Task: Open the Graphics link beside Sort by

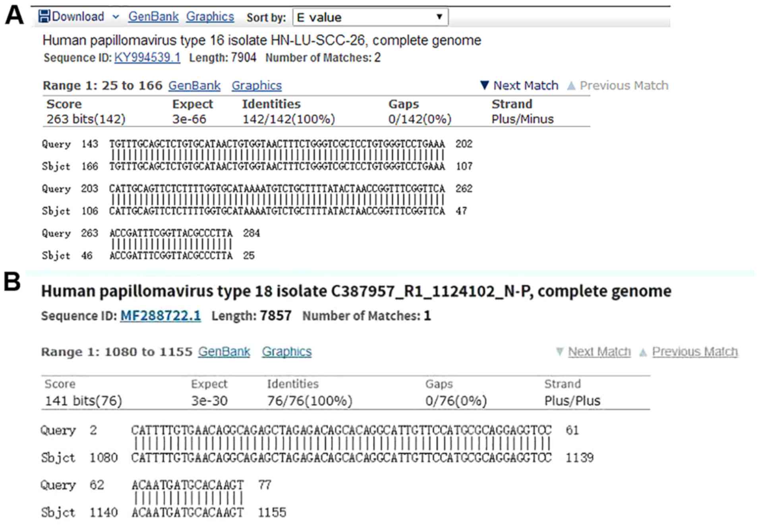Action: 210,17
